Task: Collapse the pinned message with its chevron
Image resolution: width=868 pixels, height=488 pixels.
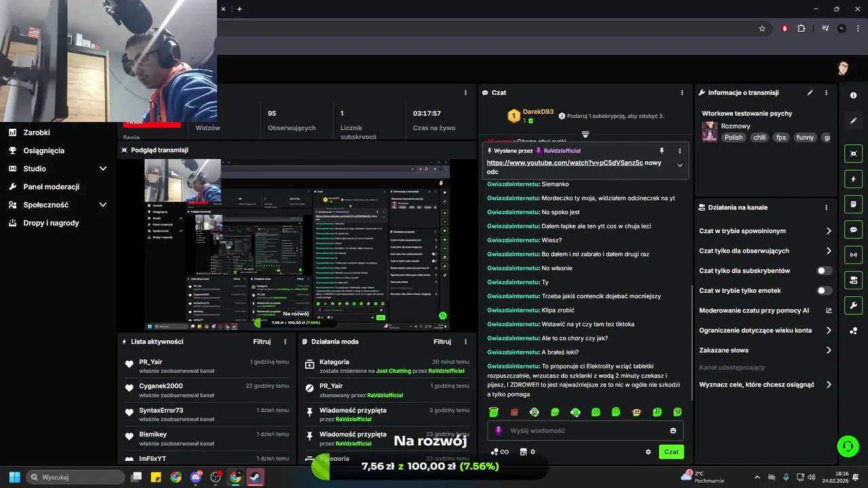Action: click(x=679, y=165)
